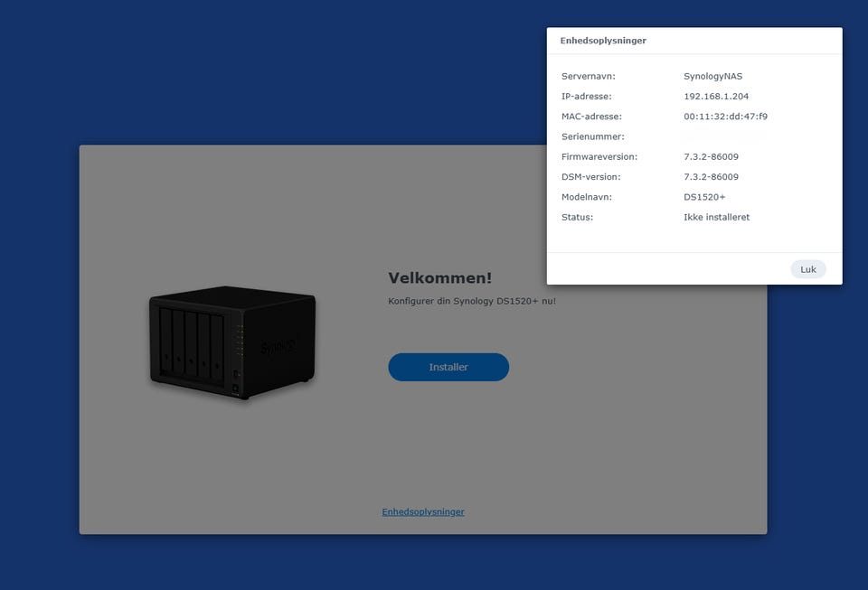This screenshot has width=868, height=590.
Task: Click the DSM-version value 7.3.2-86009
Action: click(711, 177)
